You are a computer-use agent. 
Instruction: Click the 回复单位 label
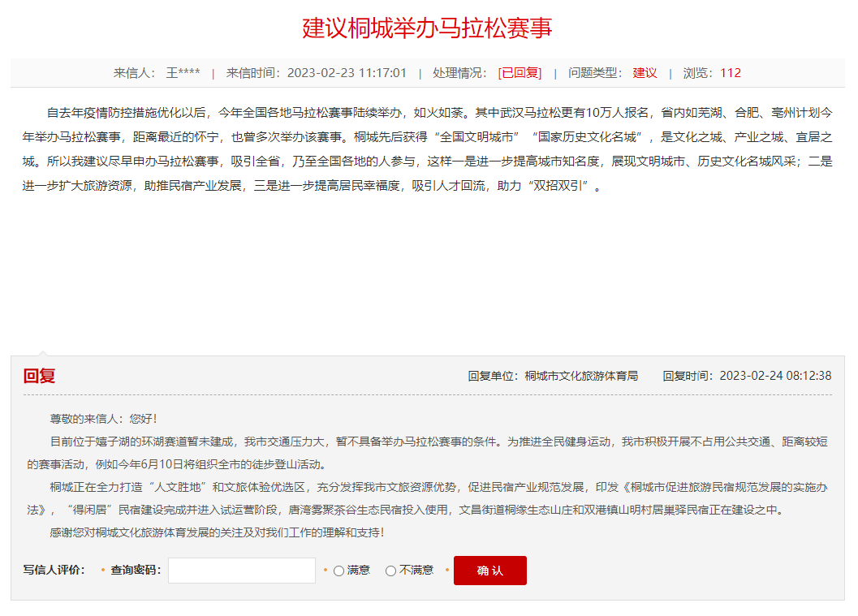pos(494,376)
